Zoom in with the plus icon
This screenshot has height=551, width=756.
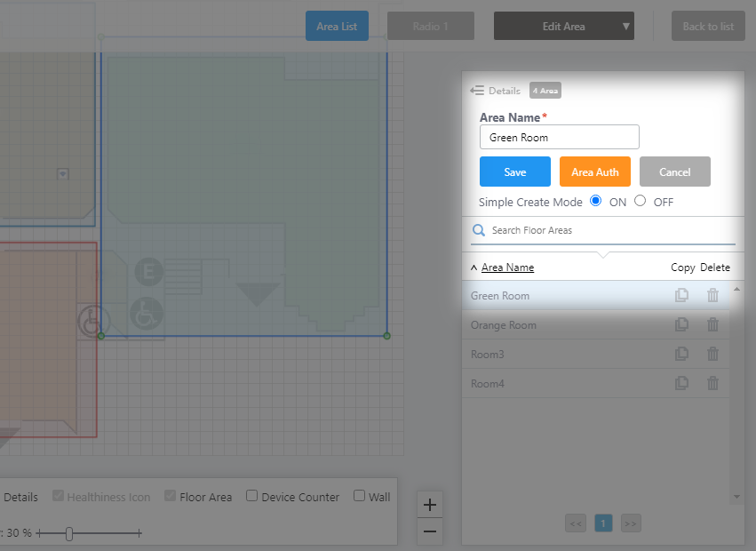(430, 505)
